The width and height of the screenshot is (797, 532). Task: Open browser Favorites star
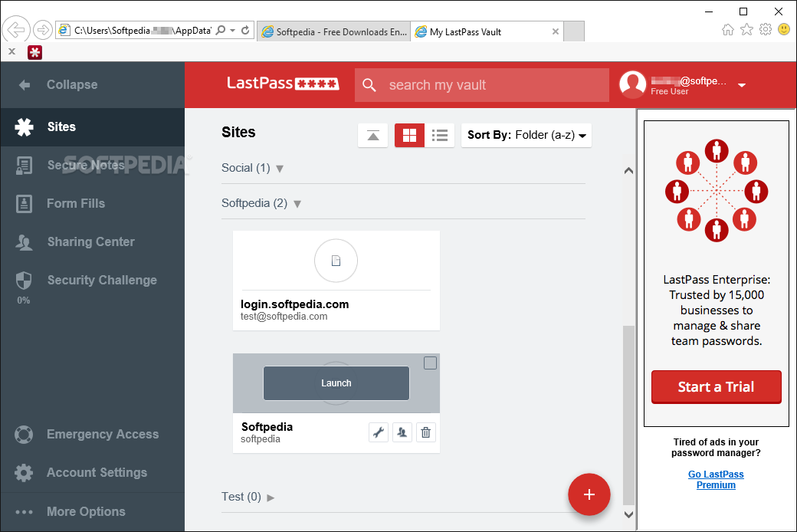(x=746, y=29)
